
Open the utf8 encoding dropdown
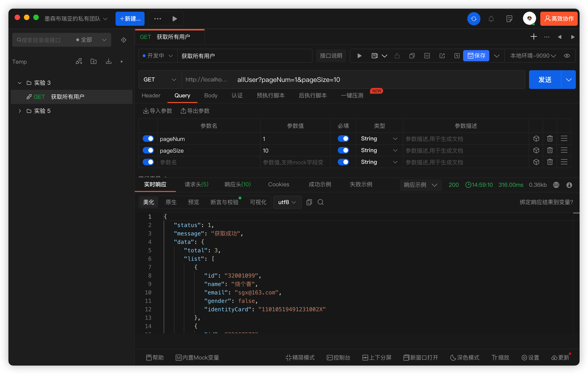coord(287,202)
